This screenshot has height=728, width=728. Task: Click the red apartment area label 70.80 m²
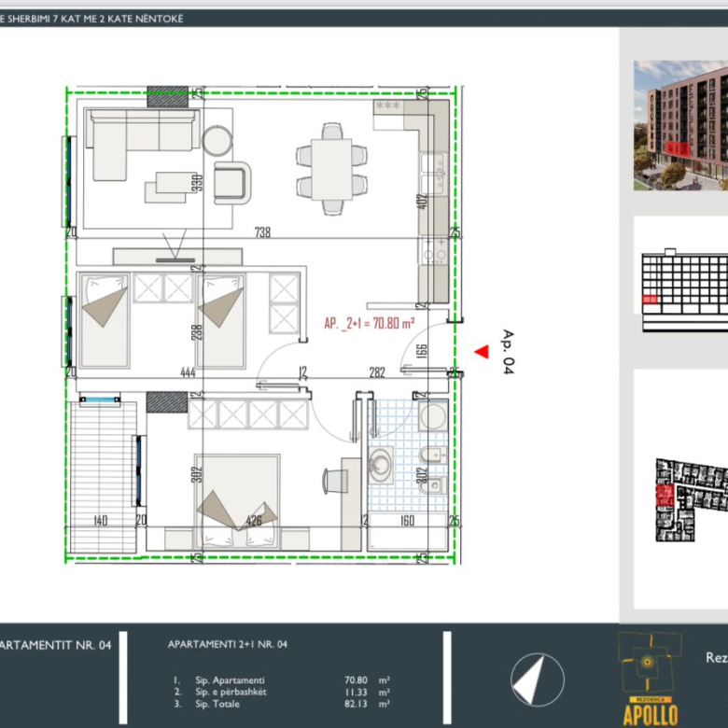(369, 323)
